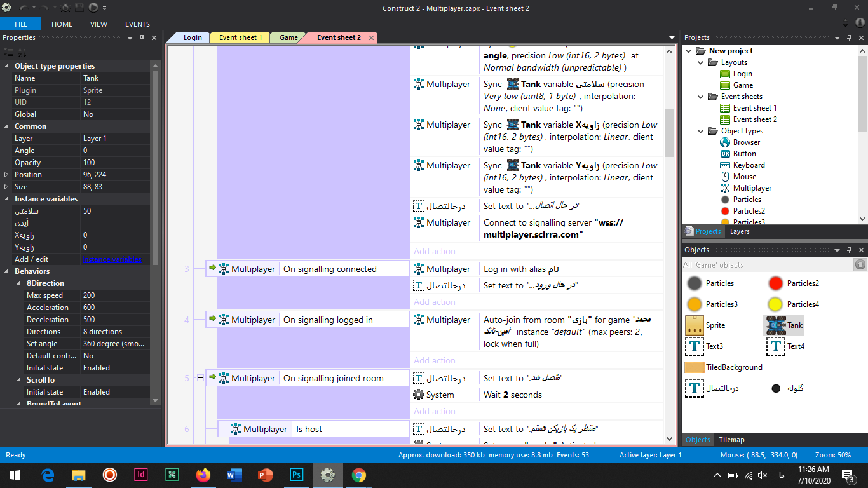Click the Save floppy disk icon
This screenshot has height=488, width=868.
click(x=80, y=8)
